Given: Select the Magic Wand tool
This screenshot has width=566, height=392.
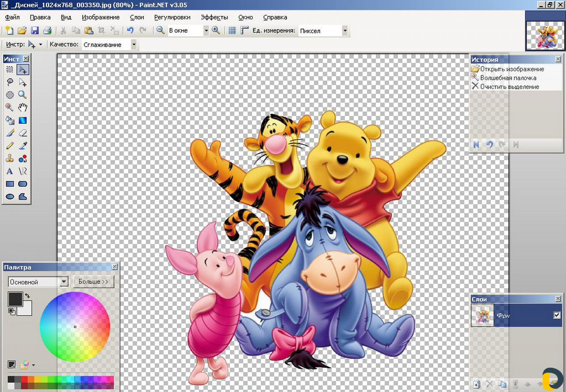Looking at the screenshot, I should click(10, 107).
